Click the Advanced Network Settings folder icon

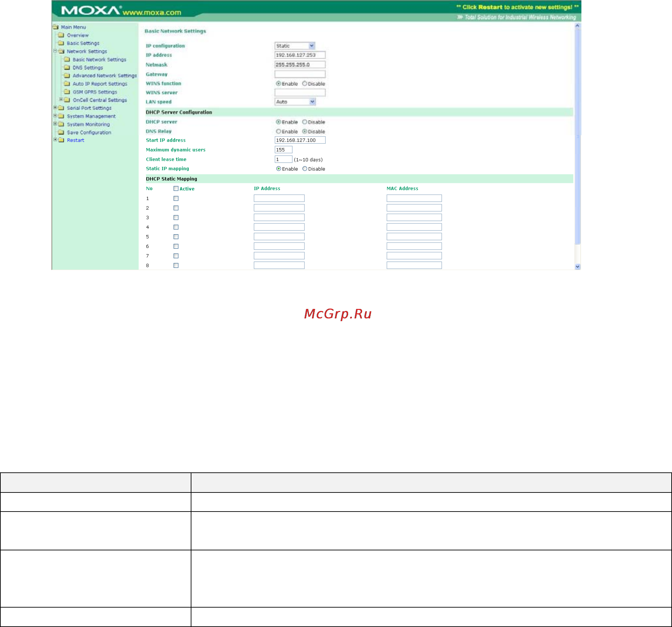click(67, 76)
